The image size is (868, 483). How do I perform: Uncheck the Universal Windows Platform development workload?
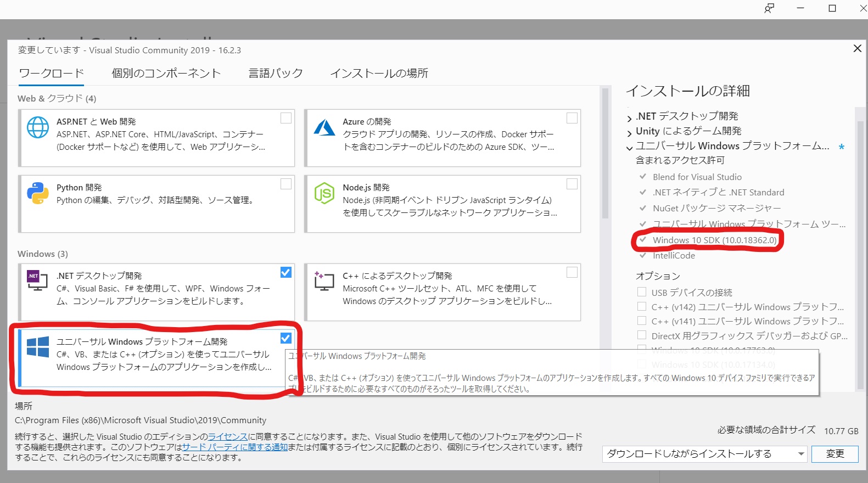(x=286, y=338)
